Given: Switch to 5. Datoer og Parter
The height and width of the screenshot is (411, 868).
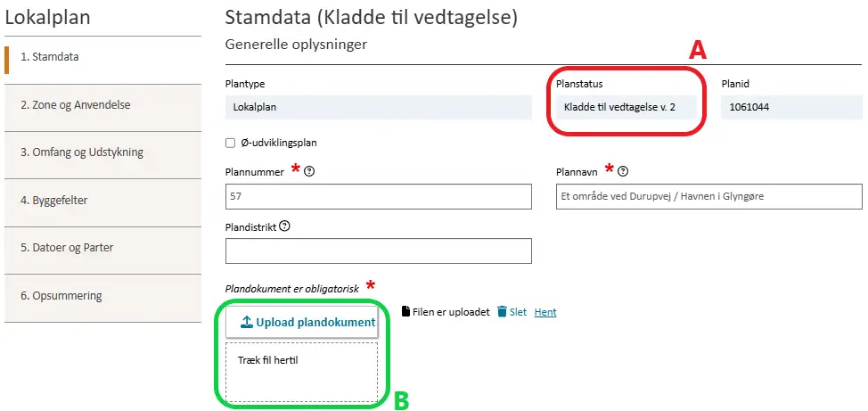Looking at the screenshot, I should [x=103, y=248].
